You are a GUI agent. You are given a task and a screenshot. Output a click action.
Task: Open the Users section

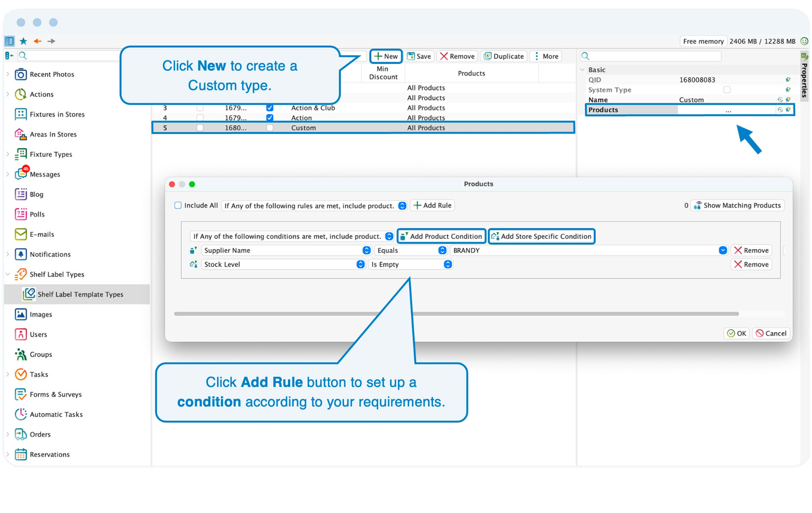(38, 334)
